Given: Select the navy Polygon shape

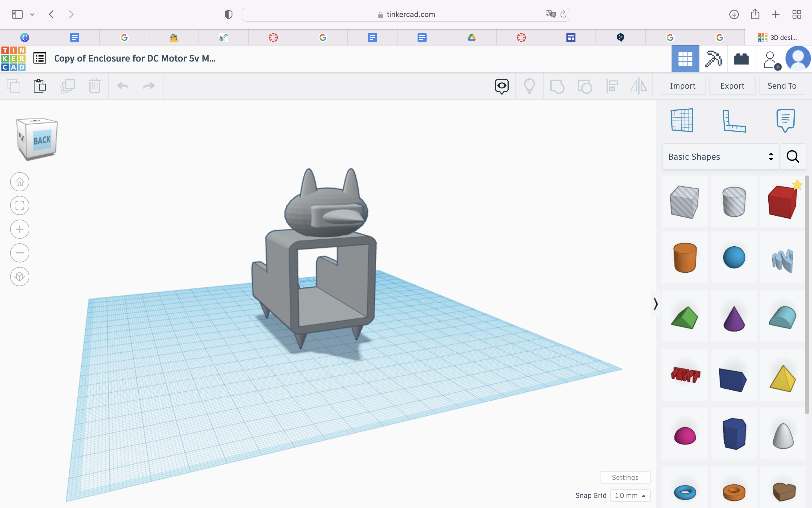Looking at the screenshot, I should pos(734,433).
